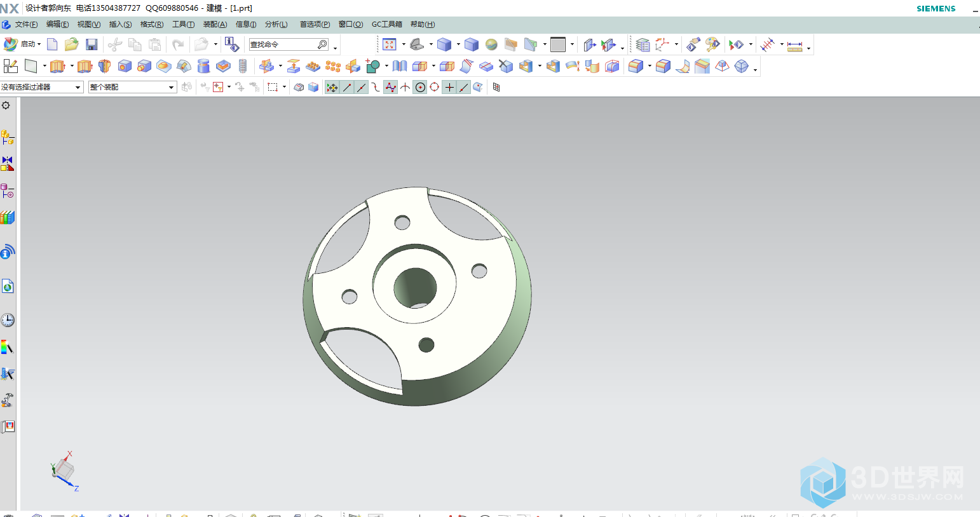This screenshot has width=980, height=517.
Task: Toggle the Intersection snap point option
Action: coord(405,88)
